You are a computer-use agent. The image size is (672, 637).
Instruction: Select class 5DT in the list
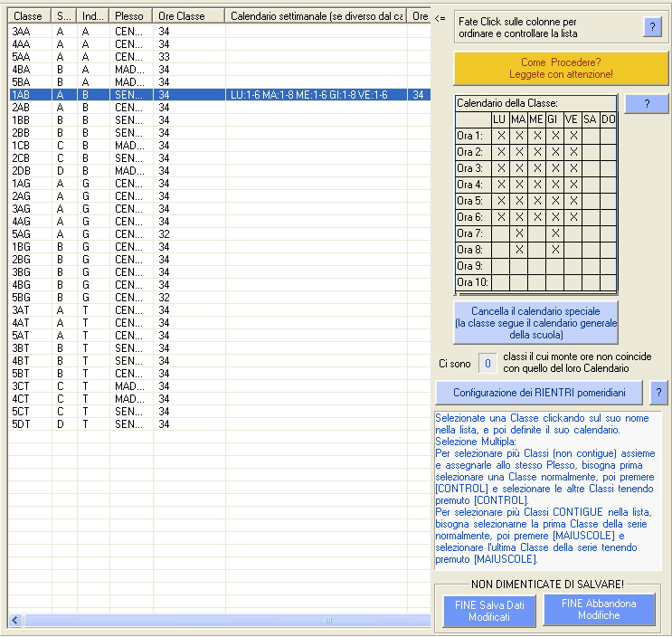(x=22, y=424)
